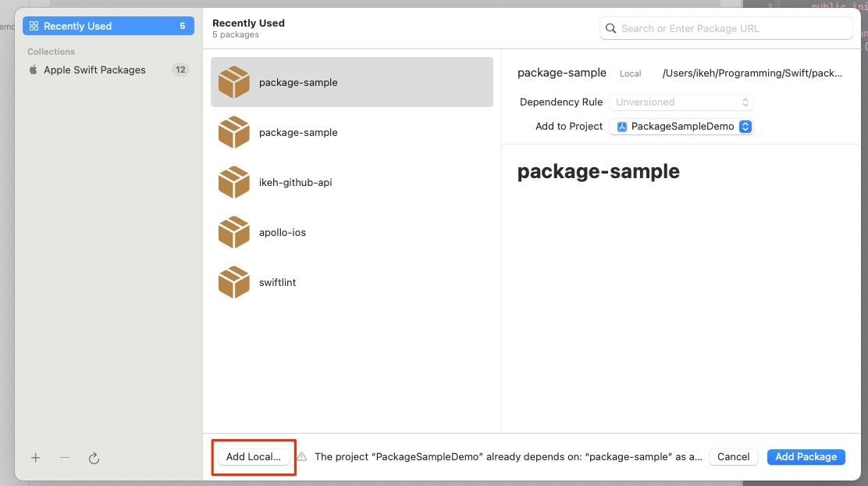Open Apple Swift Packages collection

(x=108, y=70)
